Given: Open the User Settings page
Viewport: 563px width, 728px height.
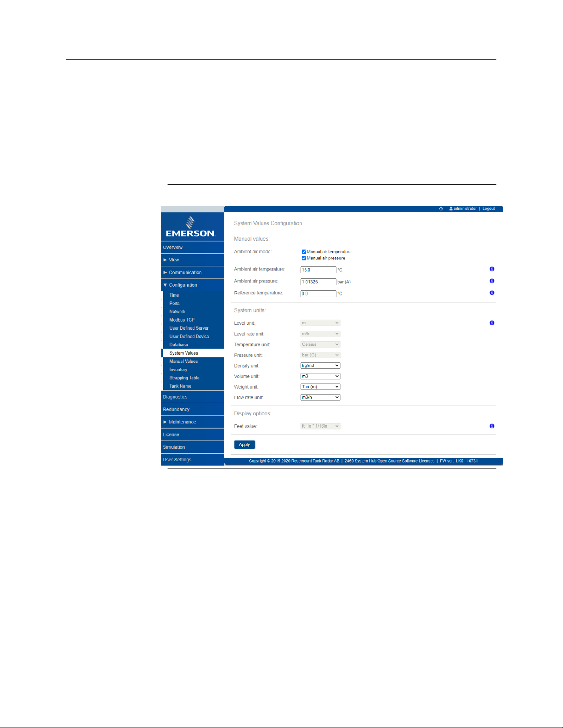Looking at the screenshot, I should [193, 460].
